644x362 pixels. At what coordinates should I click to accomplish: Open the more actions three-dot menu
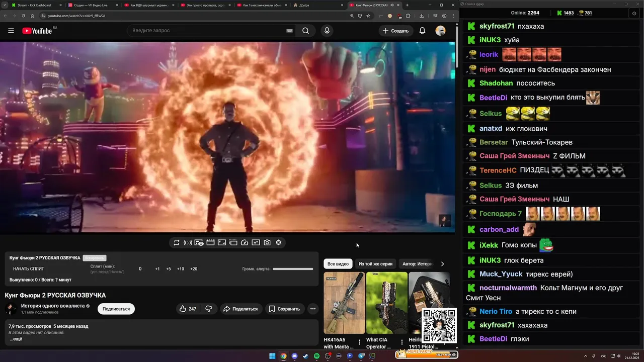click(x=313, y=309)
